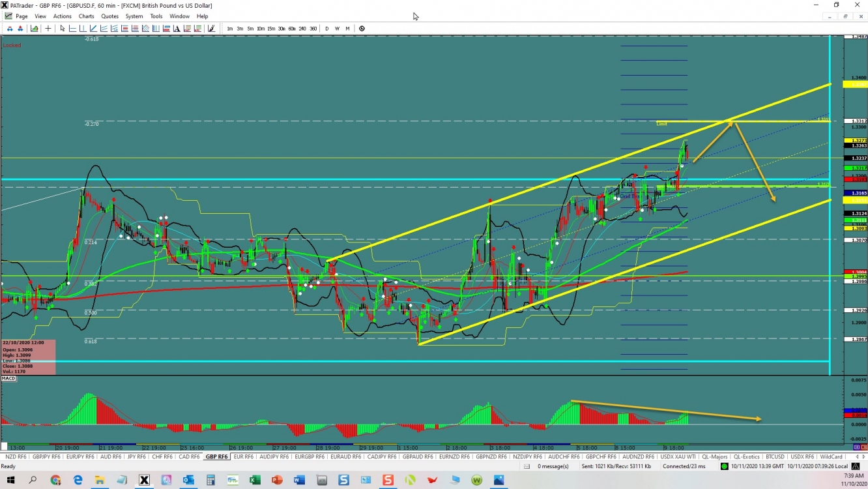Open the Page menu
Image resolution: width=868 pixels, height=489 pixels.
click(x=22, y=16)
